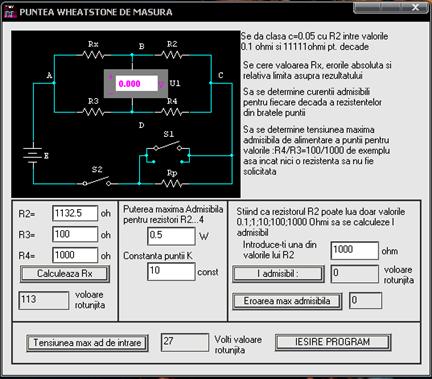Focus the Constanta puntii K field
The width and height of the screenshot is (432, 379).
click(x=171, y=271)
